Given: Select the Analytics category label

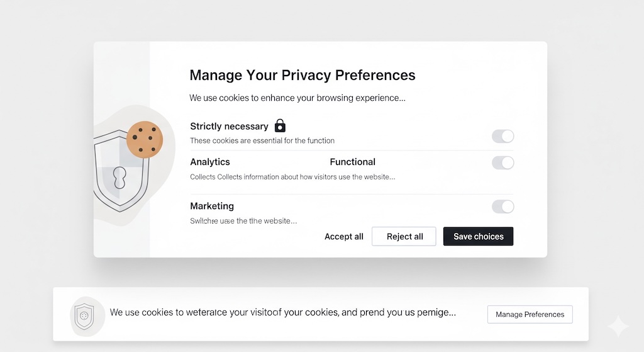Looking at the screenshot, I should [210, 162].
